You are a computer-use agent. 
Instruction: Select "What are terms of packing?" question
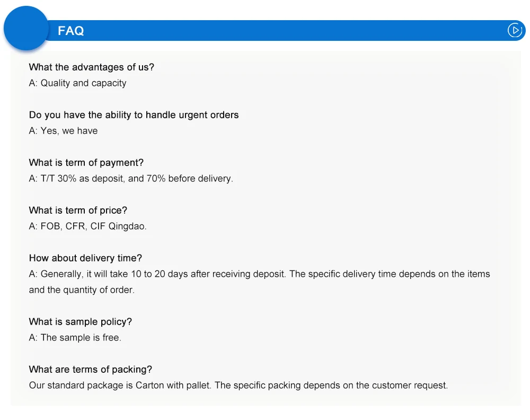[x=90, y=370]
